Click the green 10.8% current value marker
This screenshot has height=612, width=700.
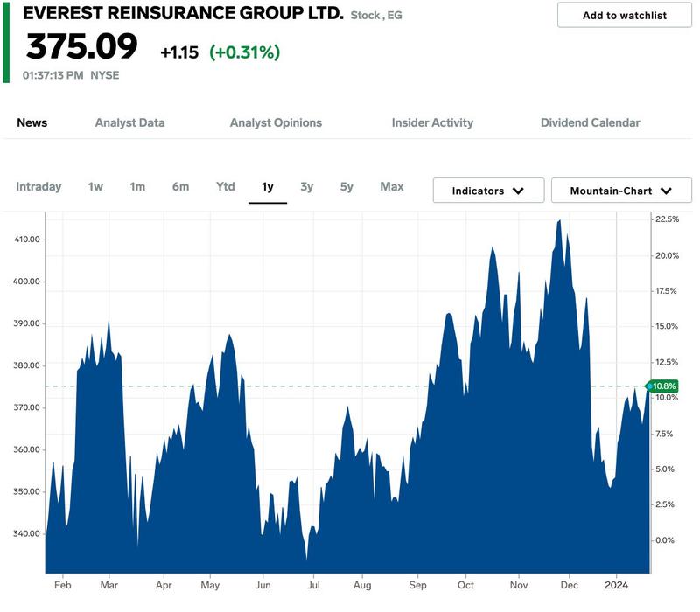(x=662, y=386)
